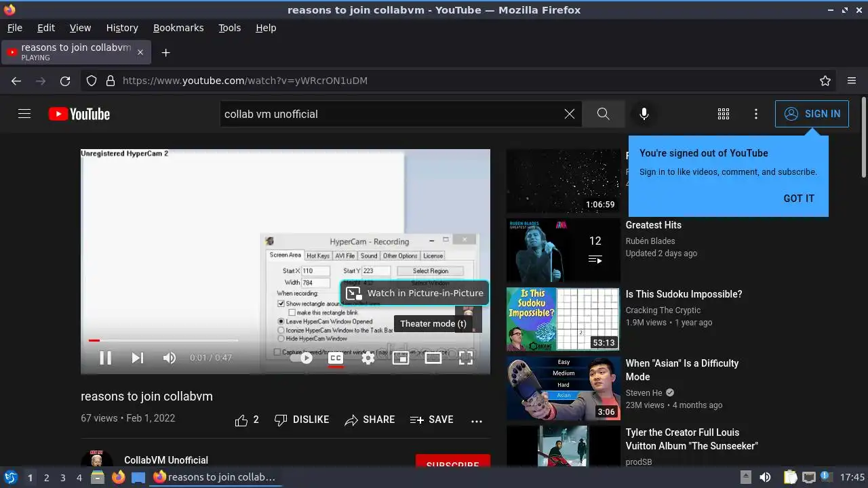Open the View menu
The width and height of the screenshot is (868, 488).
click(x=80, y=28)
